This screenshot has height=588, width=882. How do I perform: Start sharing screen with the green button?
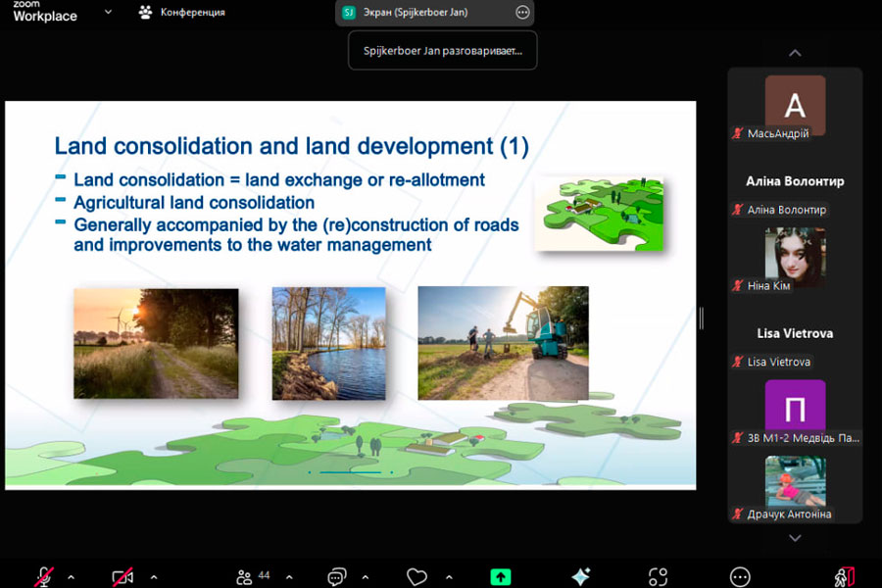501,577
